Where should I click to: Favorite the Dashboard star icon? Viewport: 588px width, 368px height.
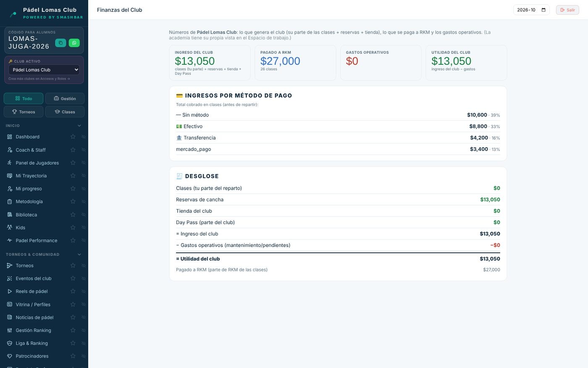coord(73,137)
